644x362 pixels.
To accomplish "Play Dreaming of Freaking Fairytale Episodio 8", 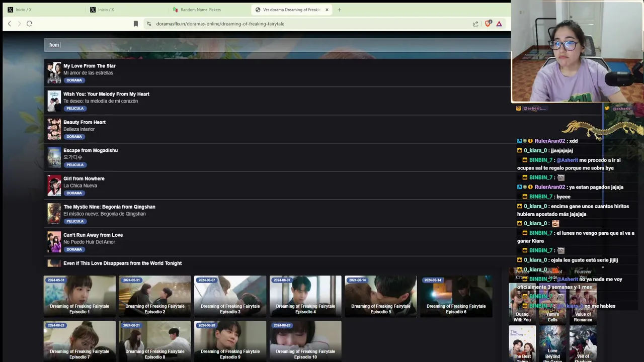I will pyautogui.click(x=155, y=341).
